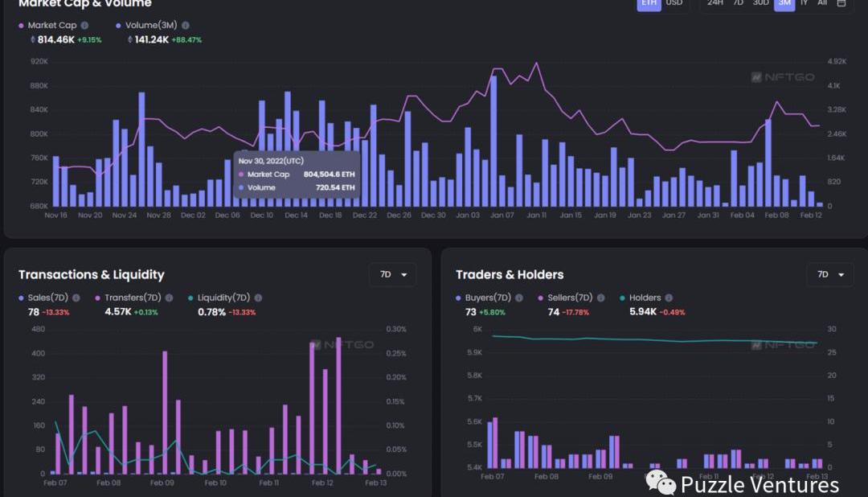Choose the 24H time range
This screenshot has width=868, height=497.
[714, 3]
